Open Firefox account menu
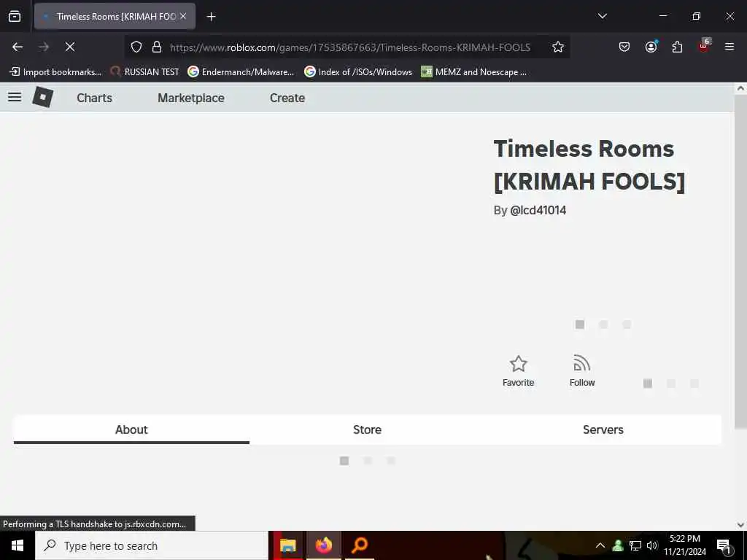The height and width of the screenshot is (560, 747). point(651,47)
